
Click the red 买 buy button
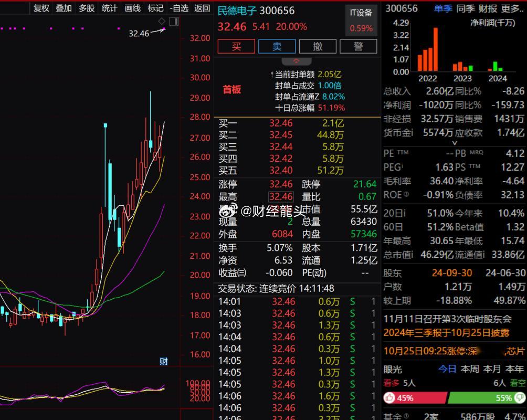coord(236,46)
